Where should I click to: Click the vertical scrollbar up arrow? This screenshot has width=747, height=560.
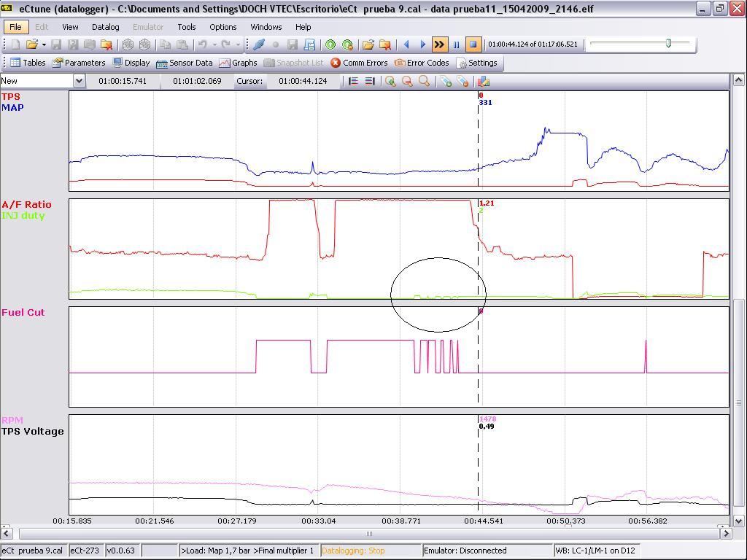pyautogui.click(x=738, y=80)
